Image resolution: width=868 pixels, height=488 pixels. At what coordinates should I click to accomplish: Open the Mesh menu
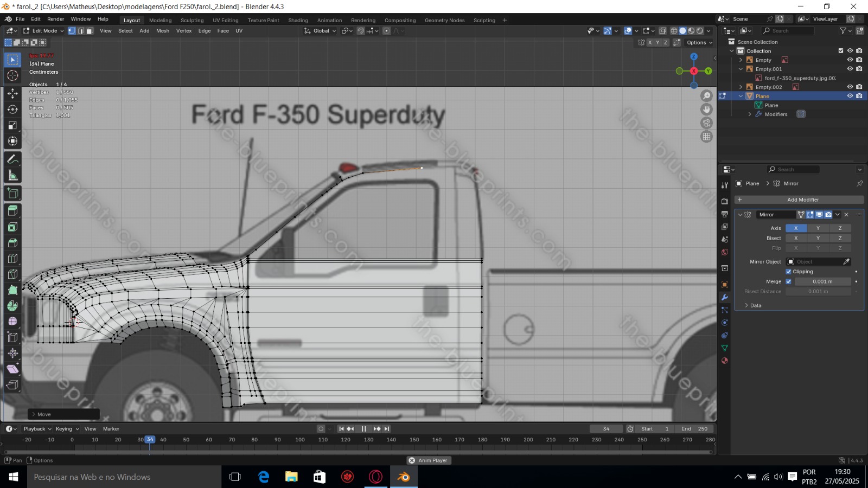pyautogui.click(x=163, y=31)
